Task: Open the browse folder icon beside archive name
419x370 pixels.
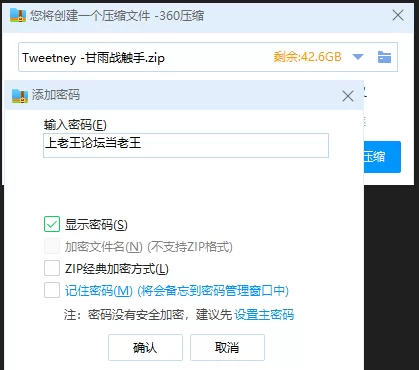Action: pos(384,57)
